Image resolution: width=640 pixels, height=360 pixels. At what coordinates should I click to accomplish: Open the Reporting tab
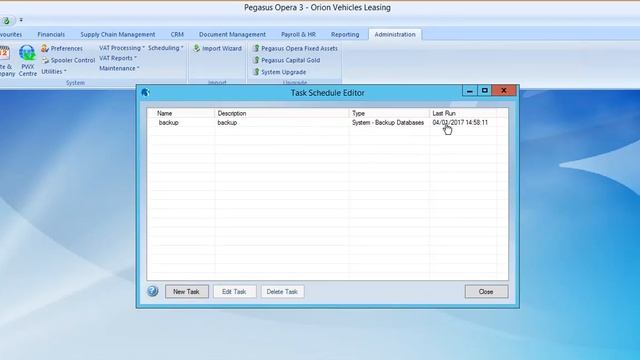pyautogui.click(x=345, y=35)
